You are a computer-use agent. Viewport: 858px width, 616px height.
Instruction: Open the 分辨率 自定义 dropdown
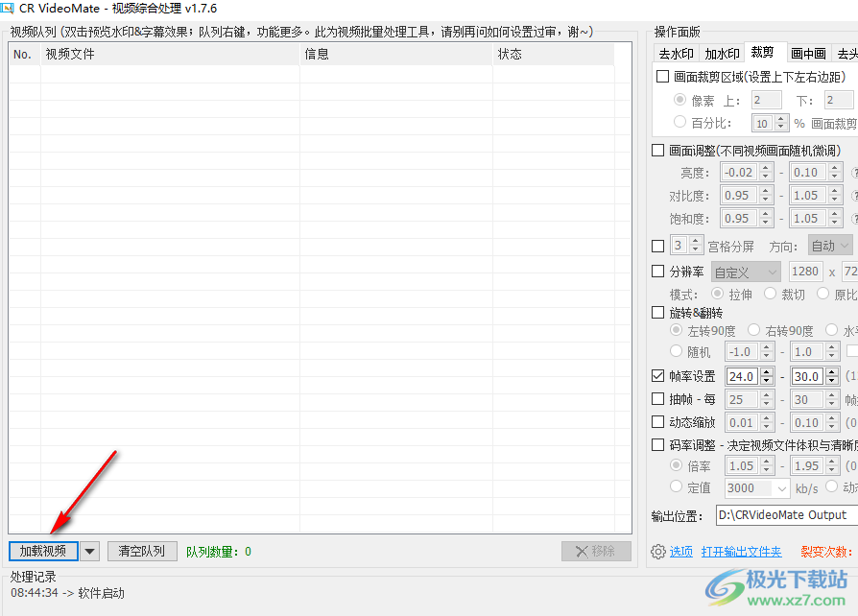tap(746, 272)
